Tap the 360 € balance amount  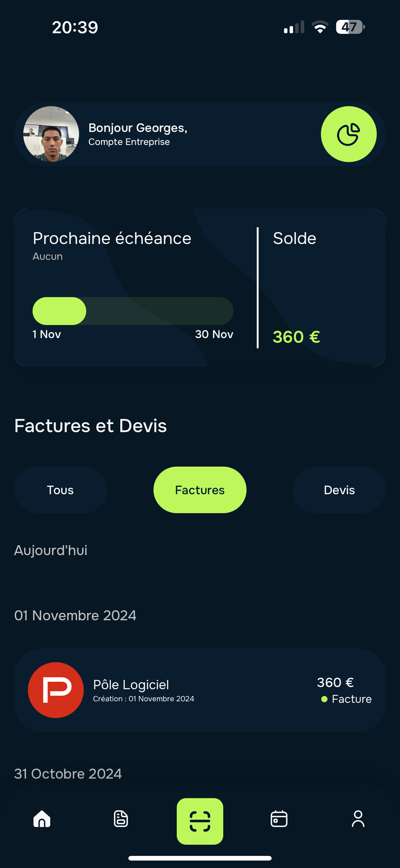[296, 337]
